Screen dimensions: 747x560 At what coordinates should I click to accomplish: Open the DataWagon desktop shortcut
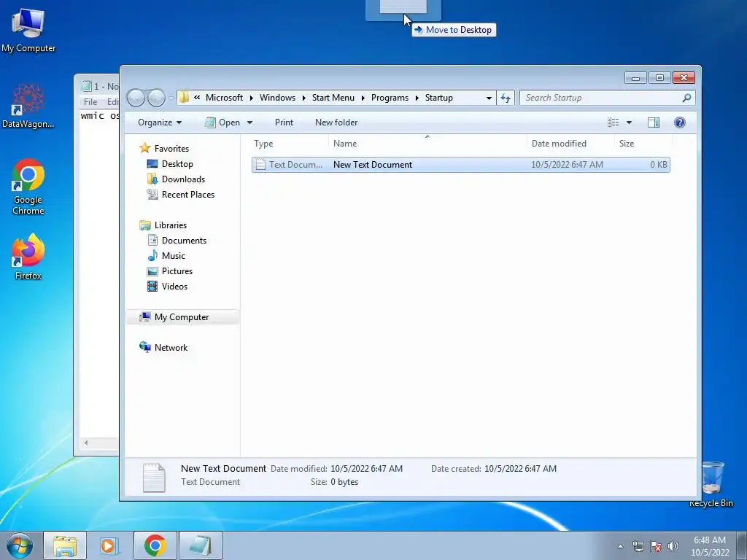28,106
